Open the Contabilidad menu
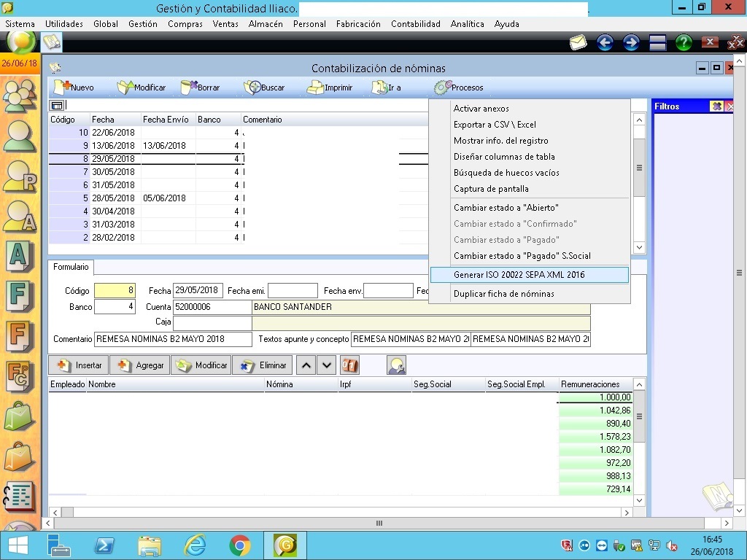The image size is (747, 560). (x=415, y=24)
